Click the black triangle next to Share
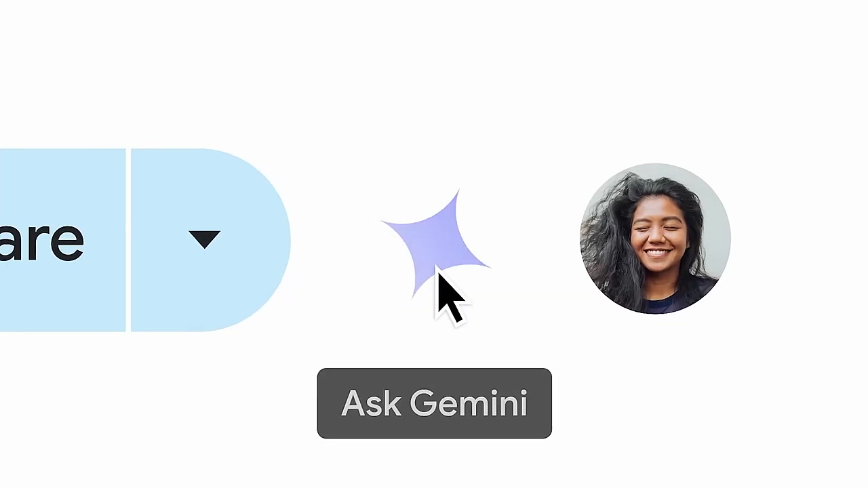The image size is (868, 488). 205,240
